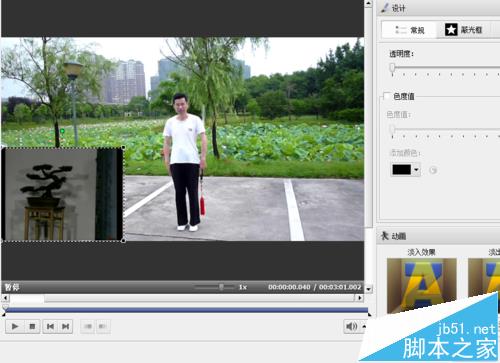Click the disabled chroma value slider

(x=445, y=130)
